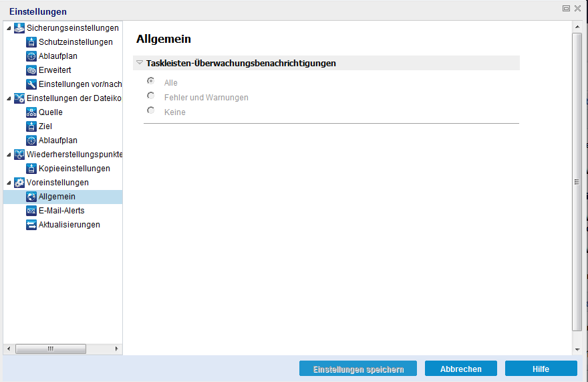Click the Aktualisierungen icon
The image size is (588, 382).
(x=31, y=225)
